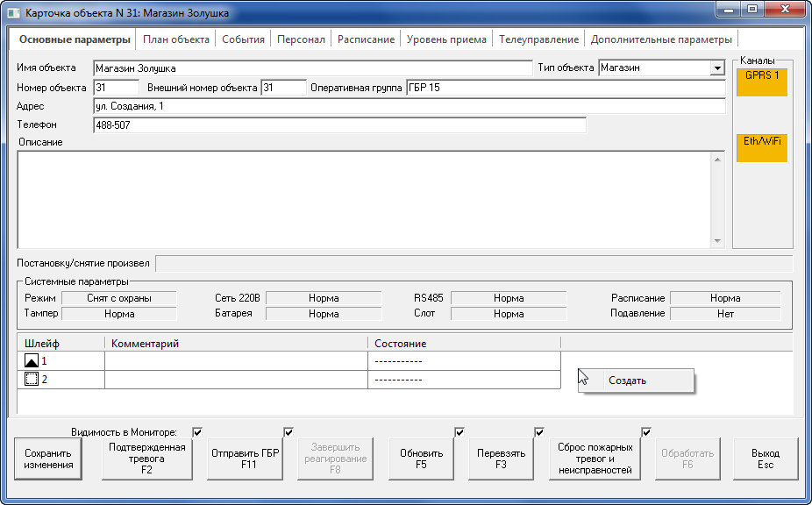
Task: Click the 'Сохранить изменения' button
Action: [48, 459]
